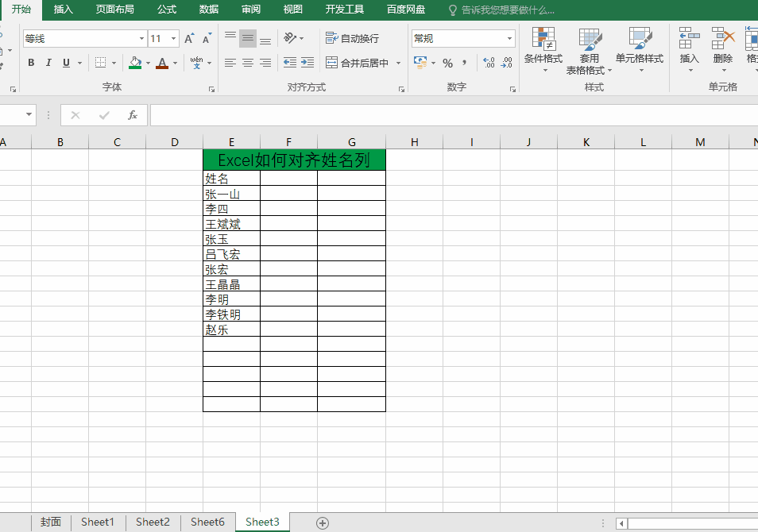Increase decimal places

(489, 63)
